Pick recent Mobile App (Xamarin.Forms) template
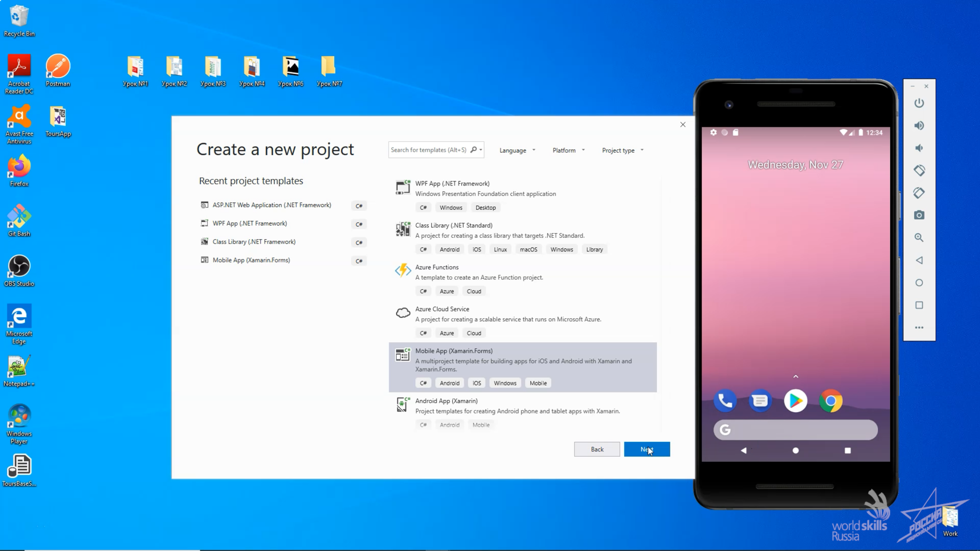 coord(283,260)
